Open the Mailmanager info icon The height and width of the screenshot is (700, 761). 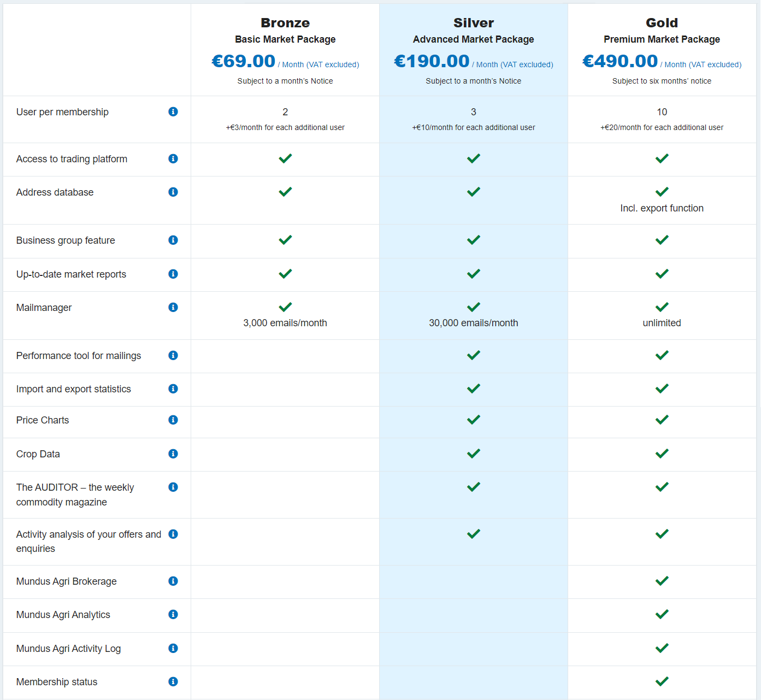173,307
